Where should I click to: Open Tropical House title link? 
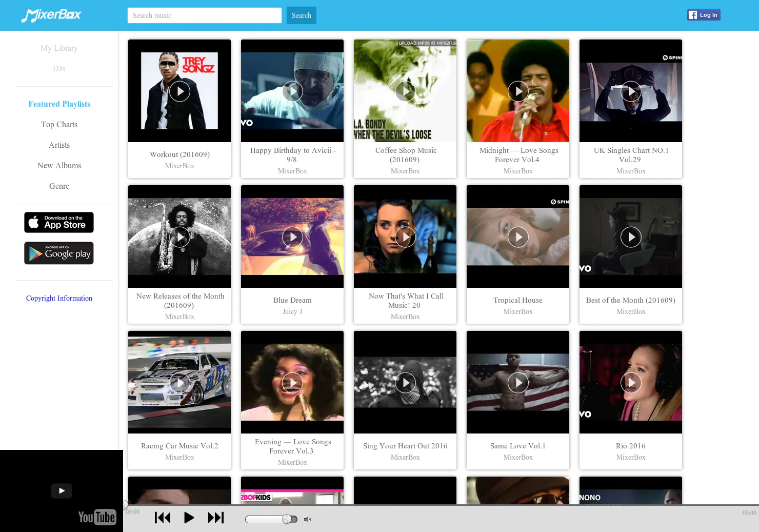518,300
